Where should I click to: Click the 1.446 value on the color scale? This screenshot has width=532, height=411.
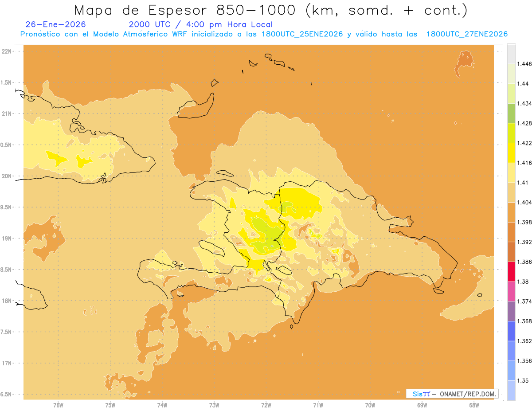524,64
